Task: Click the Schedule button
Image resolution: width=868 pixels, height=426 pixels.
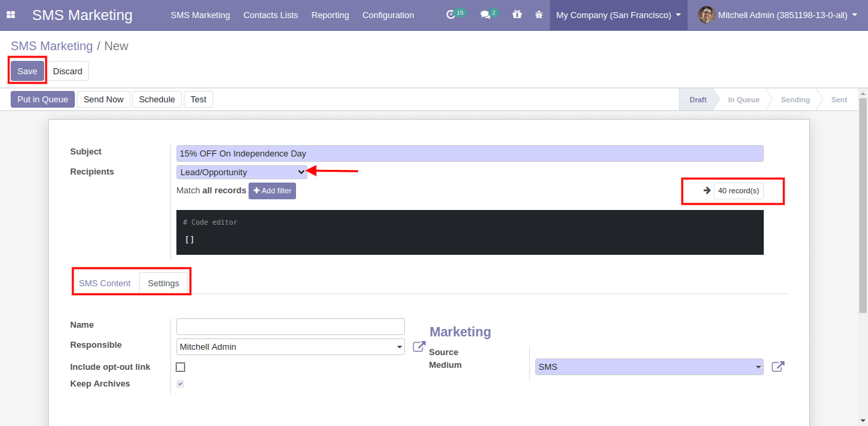Action: (157, 99)
